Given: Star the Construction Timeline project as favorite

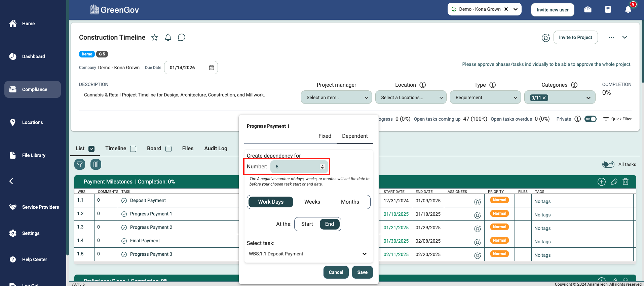Looking at the screenshot, I should pyautogui.click(x=155, y=37).
